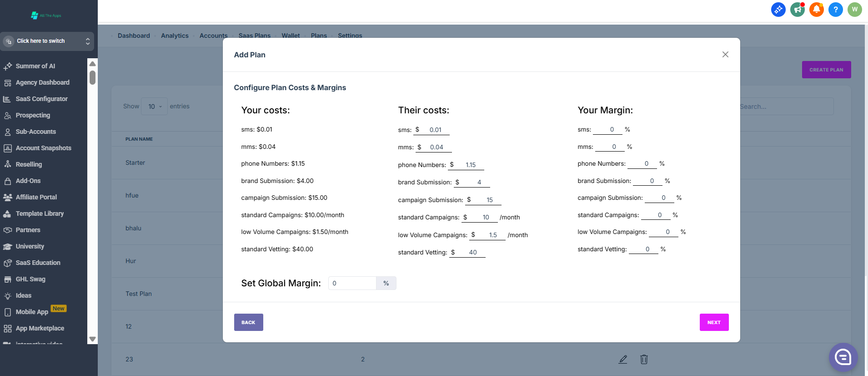
Task: Click the Mobile App phone icon
Action: pyautogui.click(x=8, y=312)
